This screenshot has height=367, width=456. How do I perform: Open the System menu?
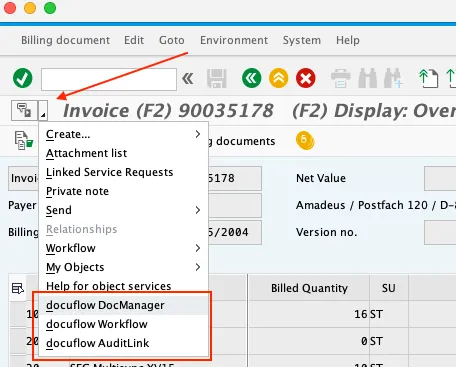(302, 40)
